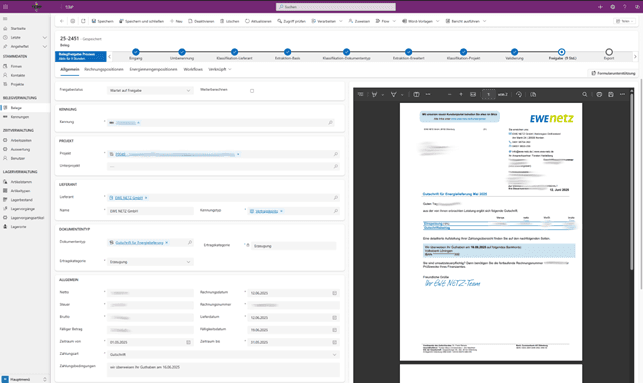The image size is (643, 383).
Task: Switch to the Workflows tab
Action: click(x=193, y=69)
